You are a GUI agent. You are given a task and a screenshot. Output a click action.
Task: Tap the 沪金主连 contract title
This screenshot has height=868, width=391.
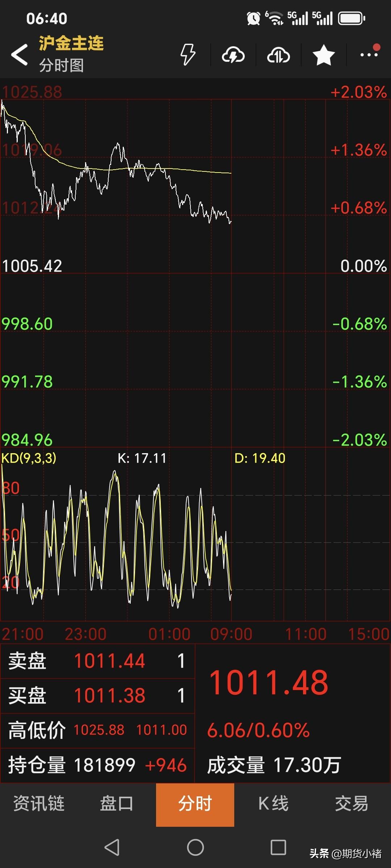click(x=71, y=43)
